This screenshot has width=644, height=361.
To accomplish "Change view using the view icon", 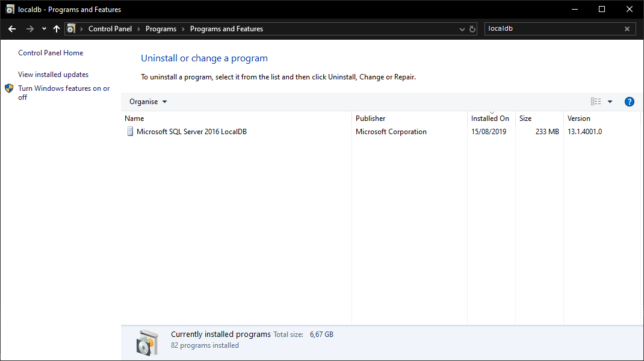I will 595,102.
